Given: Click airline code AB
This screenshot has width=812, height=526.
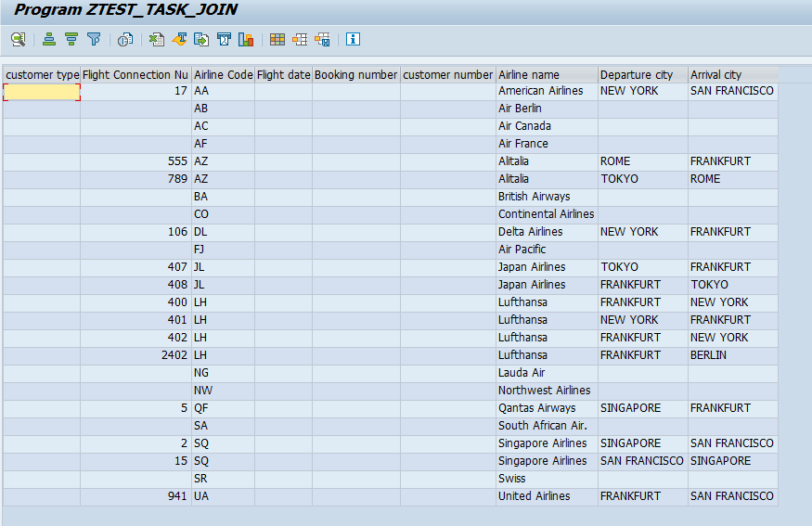Looking at the screenshot, I should [x=224, y=109].
